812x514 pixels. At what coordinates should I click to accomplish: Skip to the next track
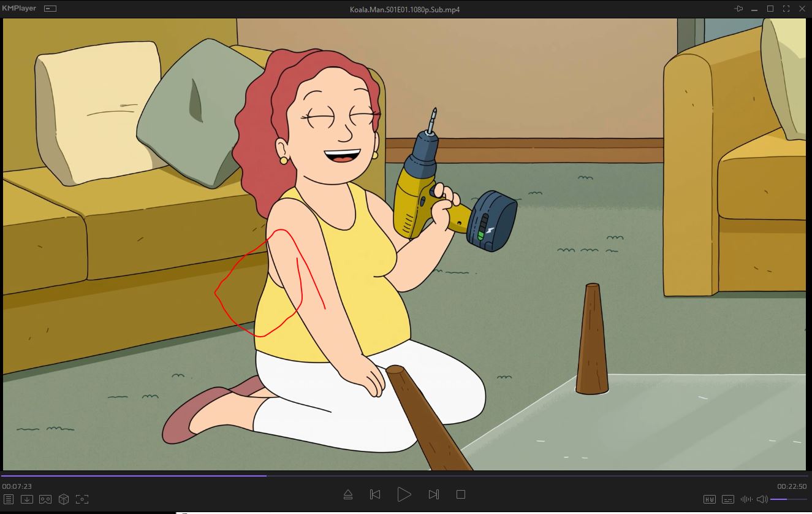point(433,494)
